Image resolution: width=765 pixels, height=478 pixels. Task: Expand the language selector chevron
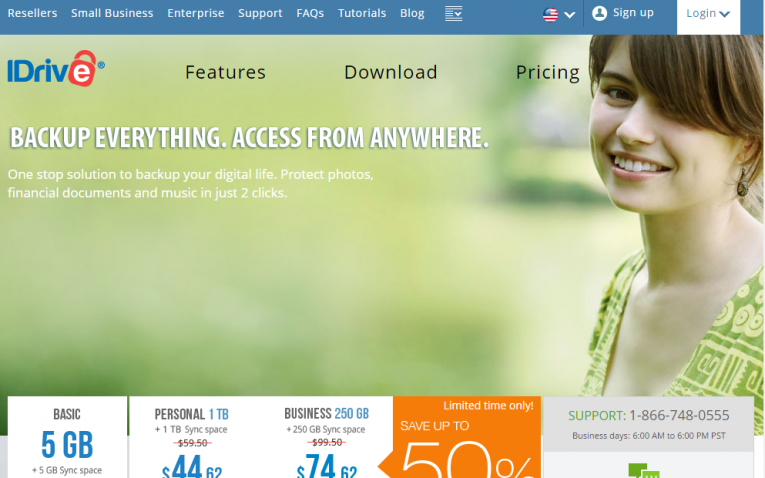[x=569, y=15]
